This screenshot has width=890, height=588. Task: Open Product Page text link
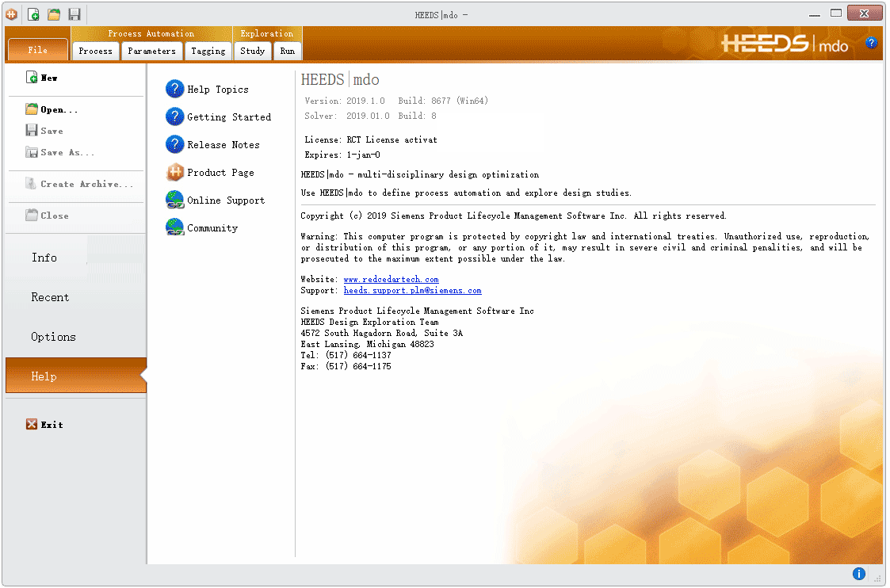click(x=221, y=173)
